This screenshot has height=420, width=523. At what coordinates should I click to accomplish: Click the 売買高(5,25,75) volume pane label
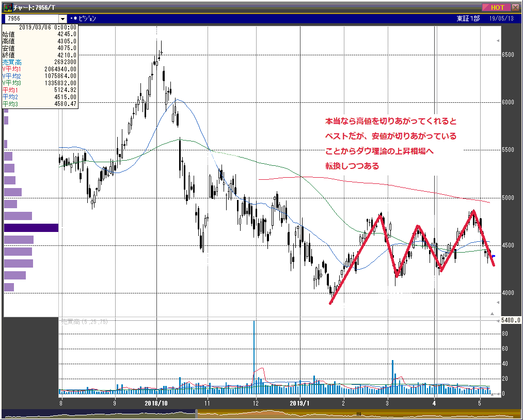coord(84,322)
